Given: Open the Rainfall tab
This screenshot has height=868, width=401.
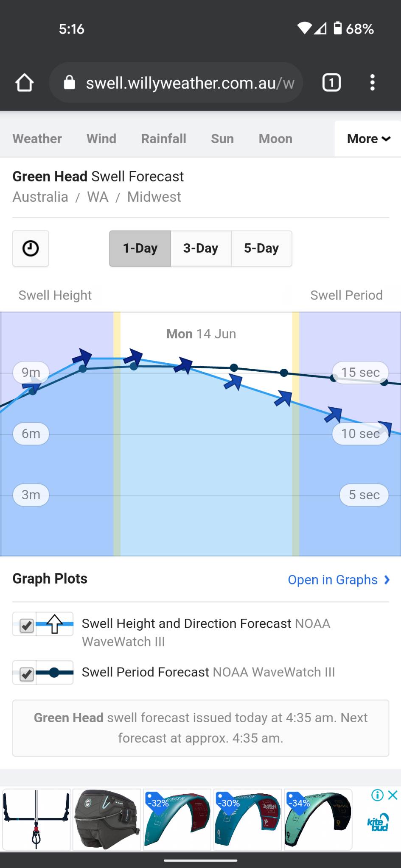Looking at the screenshot, I should [163, 139].
